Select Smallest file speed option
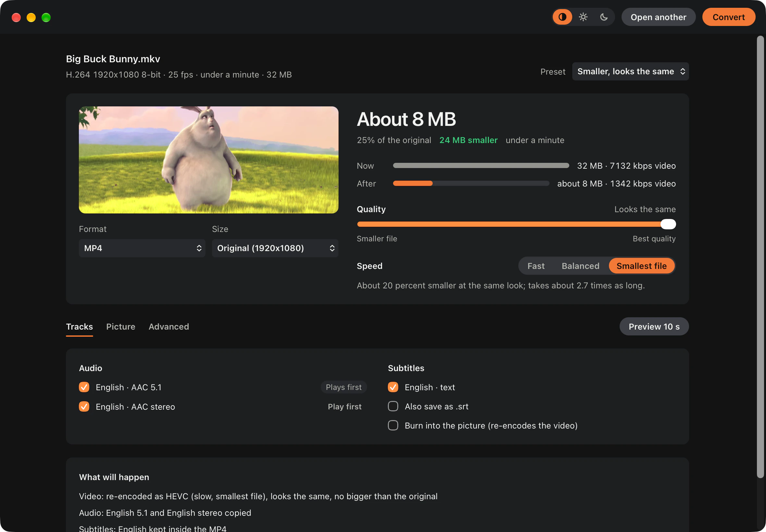766x532 pixels. click(642, 266)
